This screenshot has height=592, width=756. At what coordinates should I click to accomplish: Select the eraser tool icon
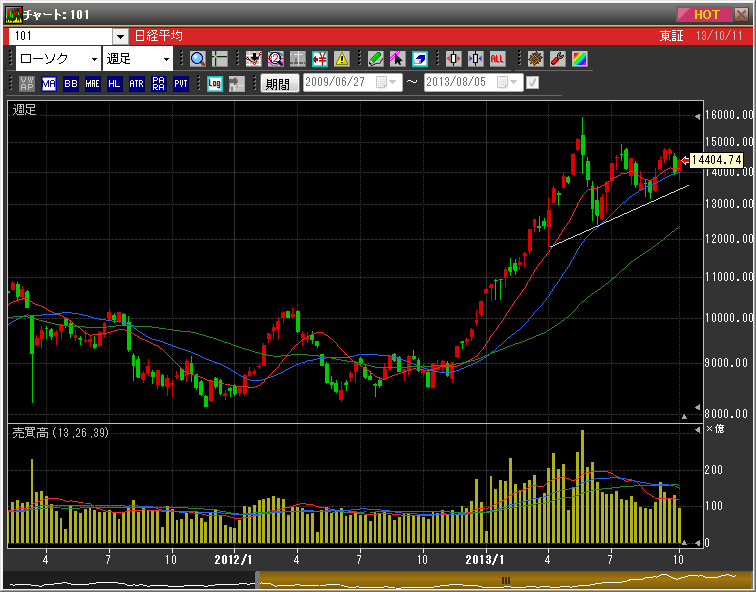419,59
